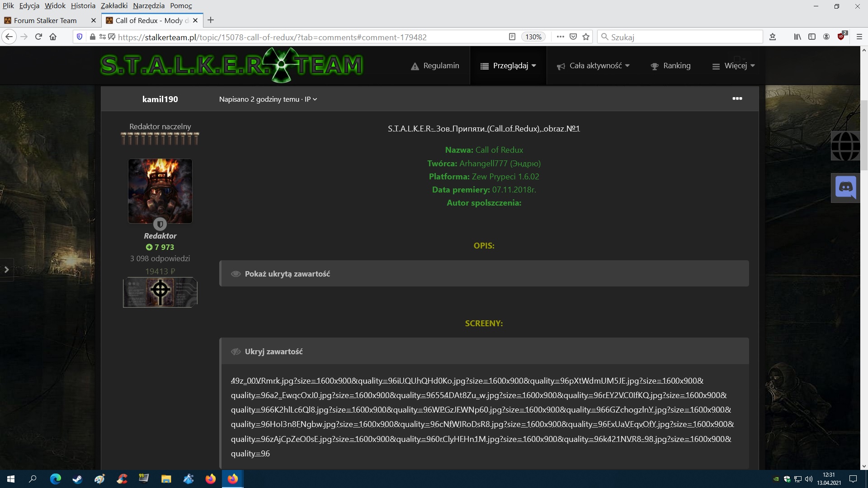The width and height of the screenshot is (868, 488).
Task: Click the globe icon on right sidebar
Action: 845,146
